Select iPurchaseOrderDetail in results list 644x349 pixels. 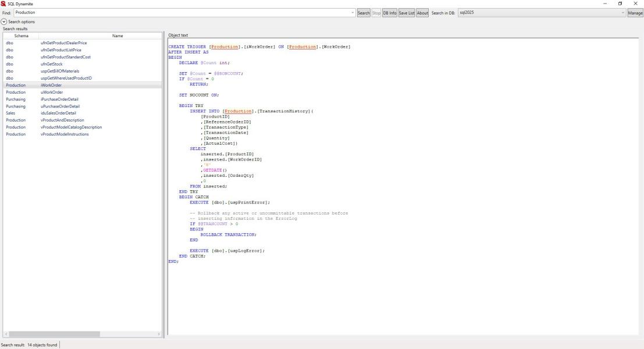[59, 99]
